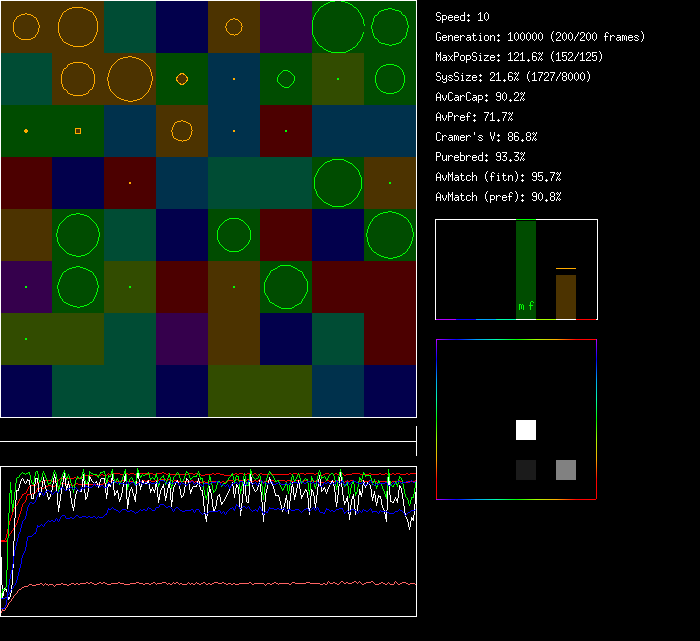Click the time-series line graph panel
The height and width of the screenshot is (641, 700).
point(208,541)
